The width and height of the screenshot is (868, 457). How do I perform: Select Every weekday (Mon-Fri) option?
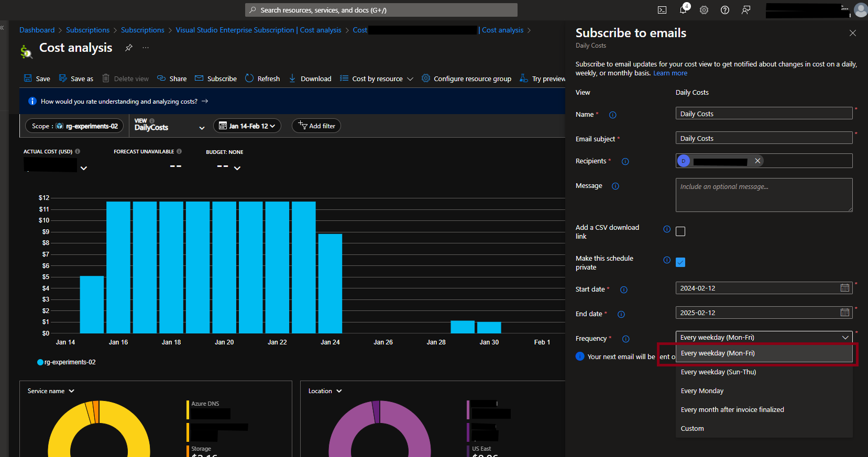[764, 353]
